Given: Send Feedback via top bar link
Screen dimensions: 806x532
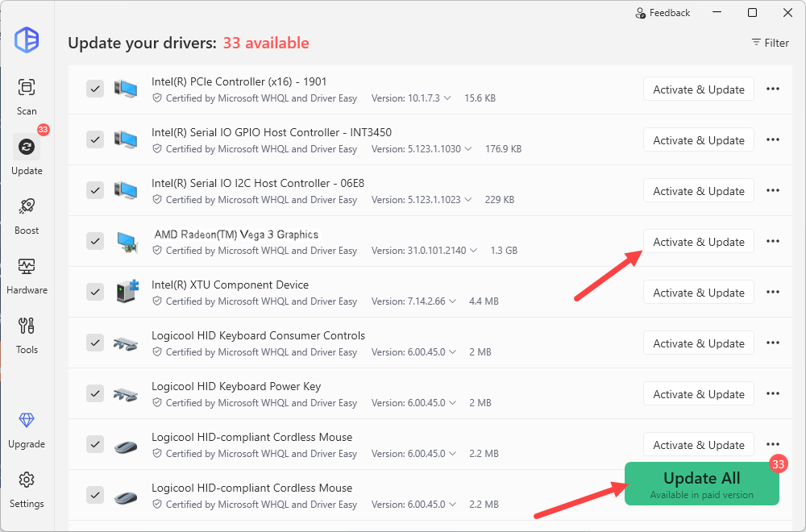Looking at the screenshot, I should 663,13.
